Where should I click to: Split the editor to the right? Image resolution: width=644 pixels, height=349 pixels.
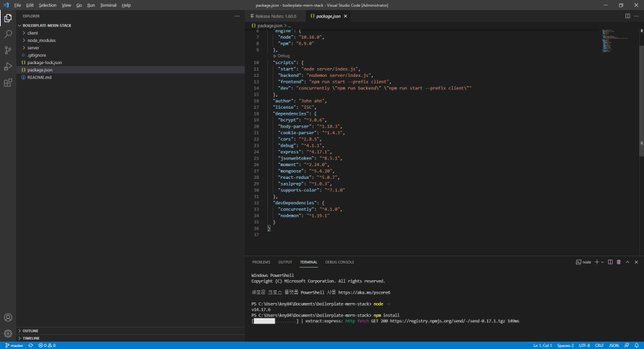pyautogui.click(x=627, y=16)
